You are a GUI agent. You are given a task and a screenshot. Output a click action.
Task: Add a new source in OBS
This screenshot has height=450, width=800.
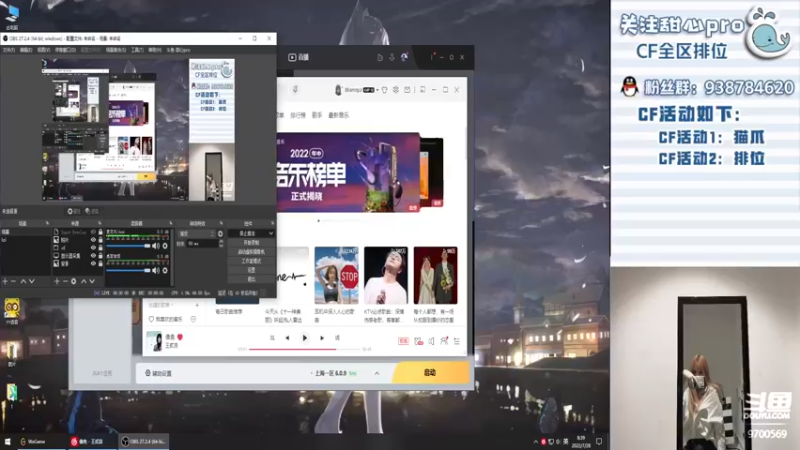coord(57,281)
